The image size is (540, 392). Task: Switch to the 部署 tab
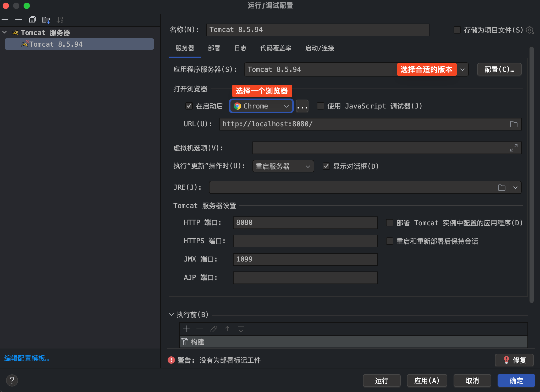point(214,48)
